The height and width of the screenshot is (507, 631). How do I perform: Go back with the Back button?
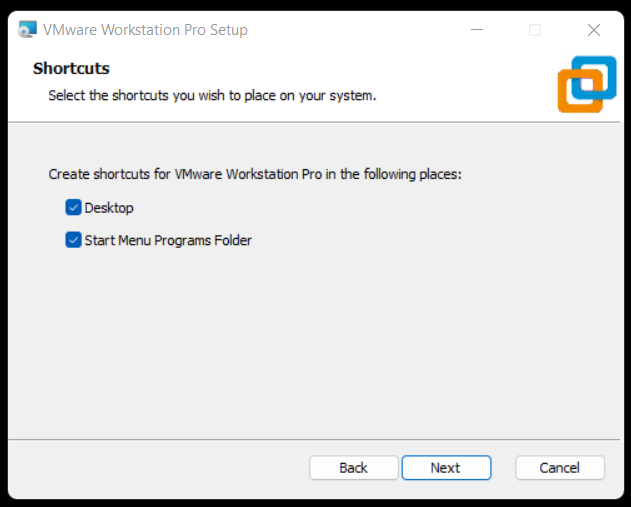point(353,468)
